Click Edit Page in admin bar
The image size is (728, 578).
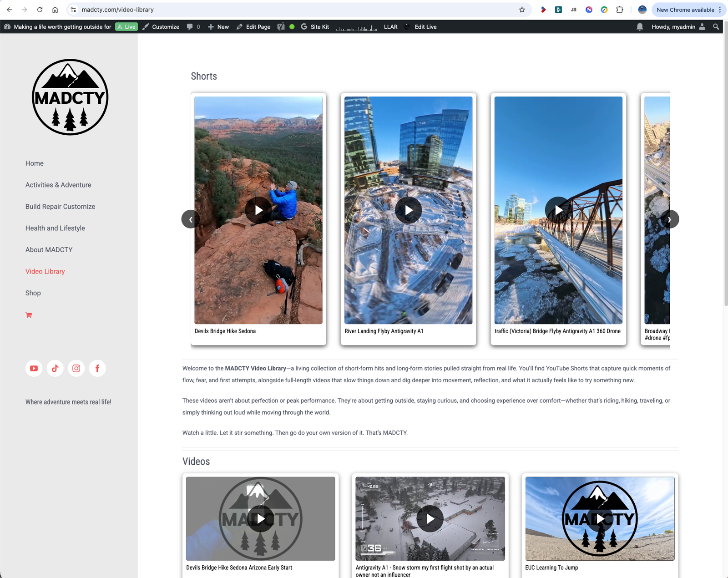coord(253,27)
